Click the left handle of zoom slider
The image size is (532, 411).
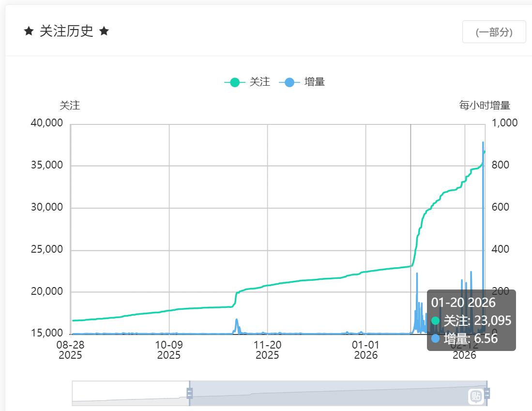click(x=189, y=393)
